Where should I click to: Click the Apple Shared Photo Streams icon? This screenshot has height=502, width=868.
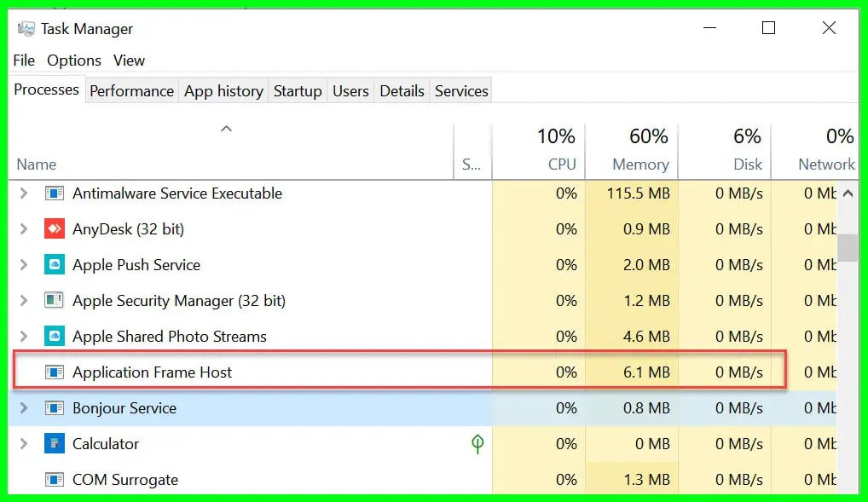pos(55,336)
